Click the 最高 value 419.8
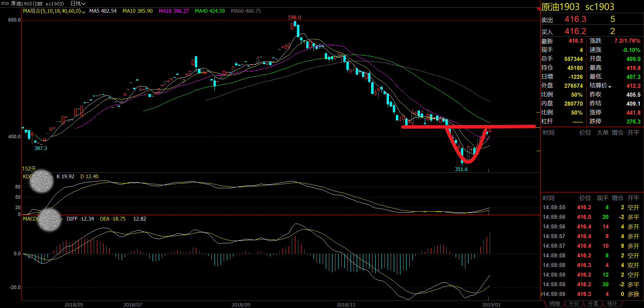Screen dimensions: 644x308 coord(633,68)
